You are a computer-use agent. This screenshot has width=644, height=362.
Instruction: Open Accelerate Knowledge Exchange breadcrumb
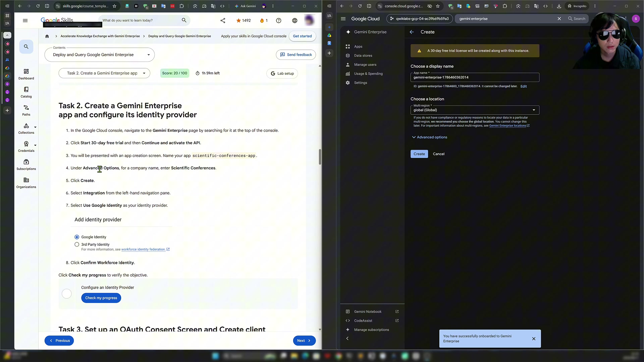(x=100, y=36)
